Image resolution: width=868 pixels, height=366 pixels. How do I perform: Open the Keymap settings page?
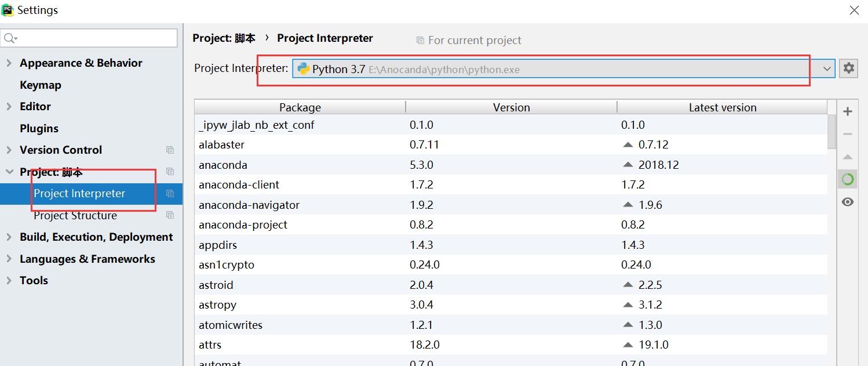(x=41, y=85)
